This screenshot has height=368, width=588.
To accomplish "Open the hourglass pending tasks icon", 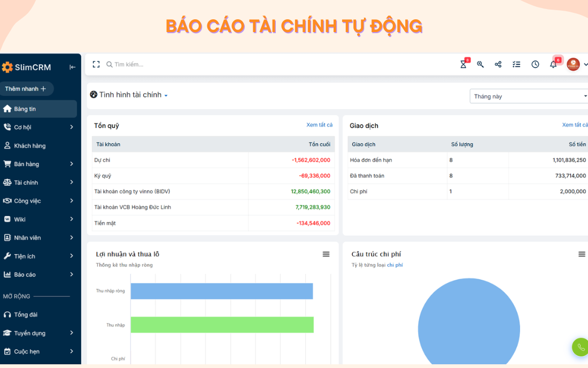I will (463, 64).
